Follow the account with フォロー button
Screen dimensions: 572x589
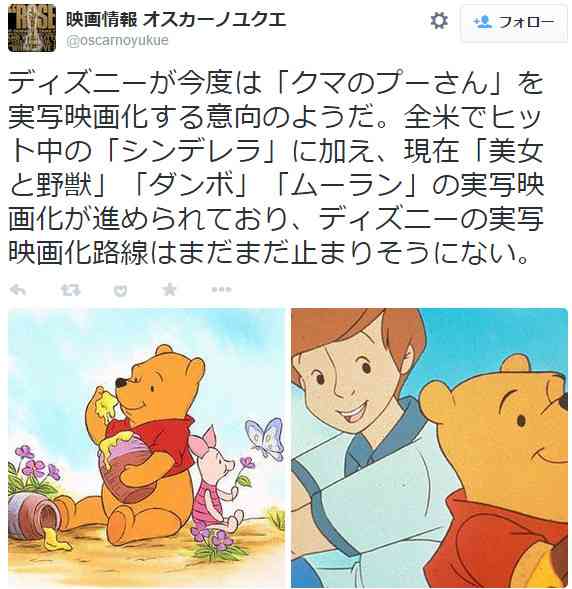click(x=514, y=23)
